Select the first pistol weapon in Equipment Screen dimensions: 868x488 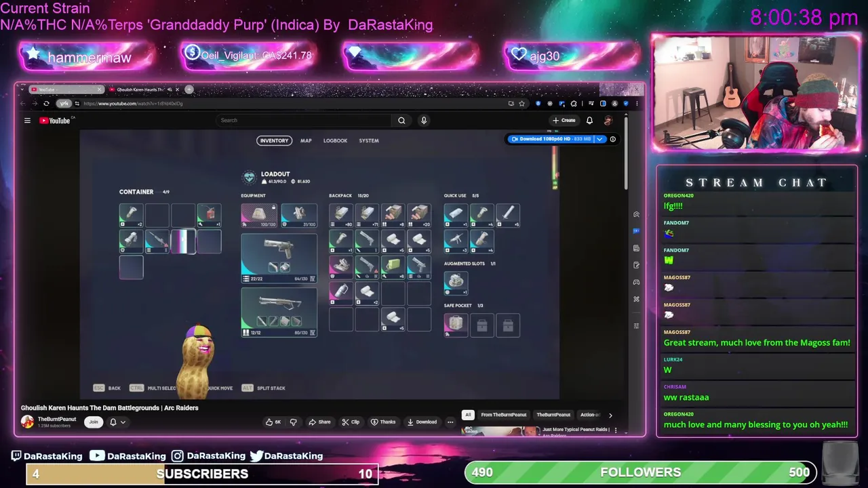279,258
